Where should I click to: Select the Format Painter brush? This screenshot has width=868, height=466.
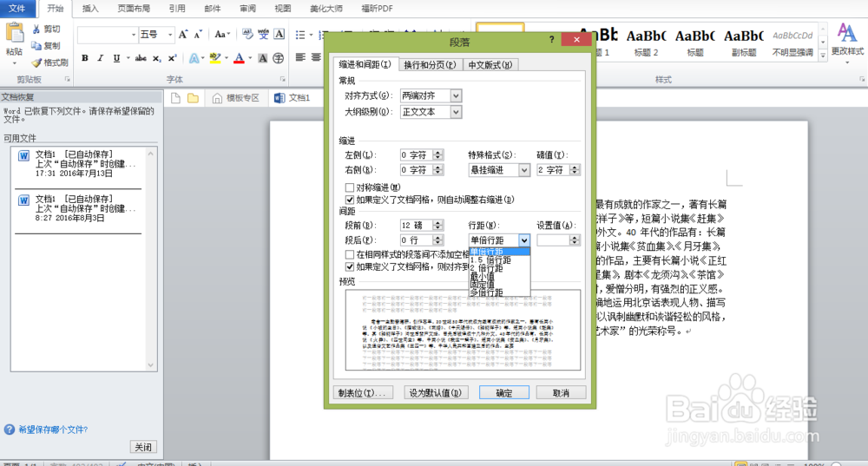36,62
